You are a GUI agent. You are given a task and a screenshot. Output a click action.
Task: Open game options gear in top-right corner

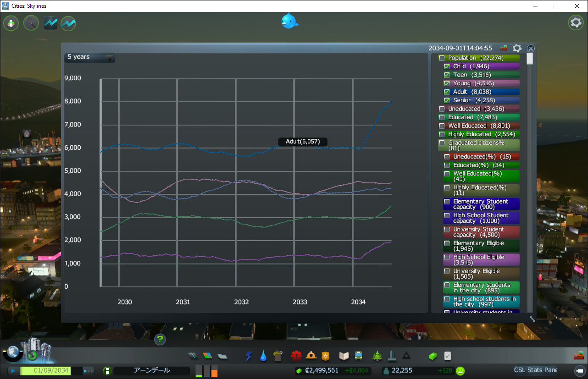tap(576, 22)
